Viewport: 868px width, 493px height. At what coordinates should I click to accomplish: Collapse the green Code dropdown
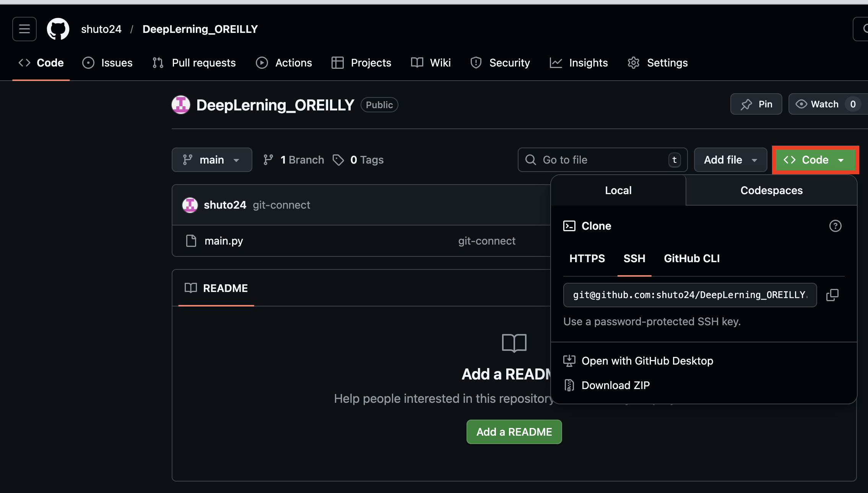[815, 160]
